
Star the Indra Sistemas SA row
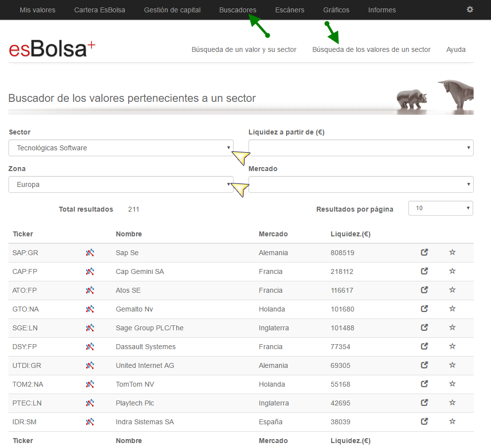point(452,421)
